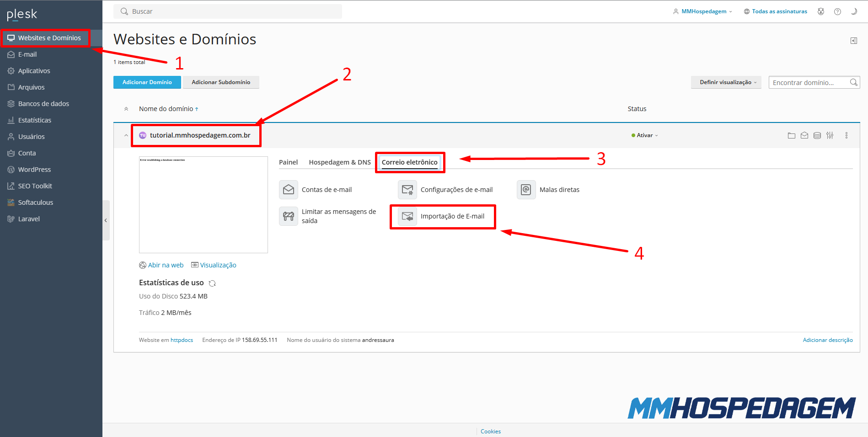The width and height of the screenshot is (868, 437).
Task: Click the magnifier icon in domain search
Action: point(853,82)
